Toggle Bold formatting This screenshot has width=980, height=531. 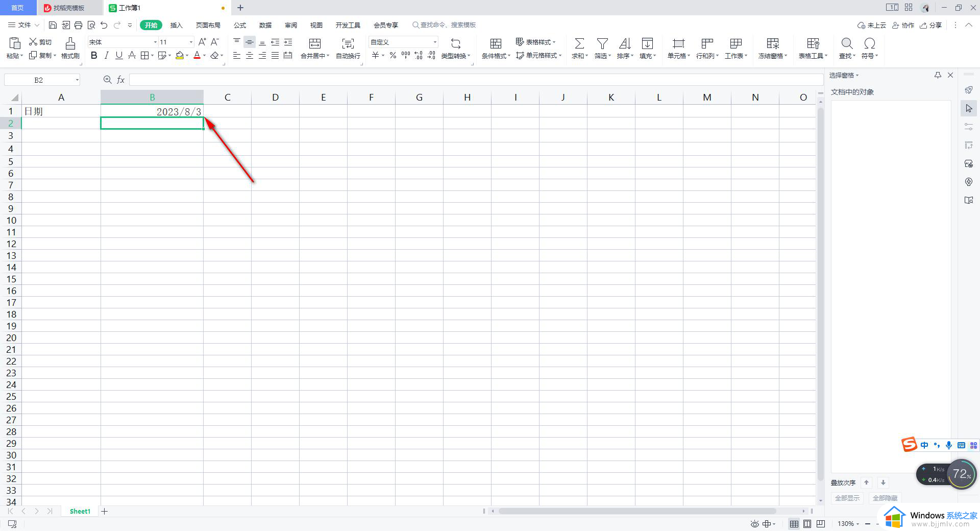coord(94,55)
